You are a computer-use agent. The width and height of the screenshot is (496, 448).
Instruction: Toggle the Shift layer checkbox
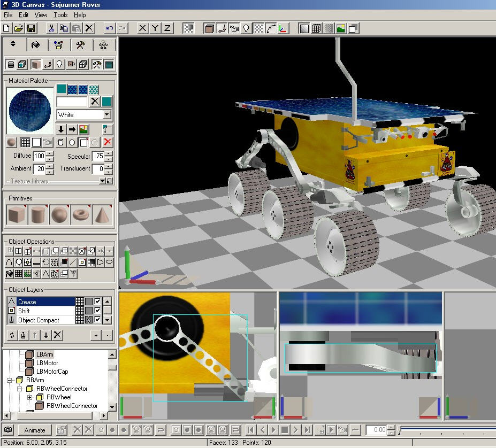97,311
